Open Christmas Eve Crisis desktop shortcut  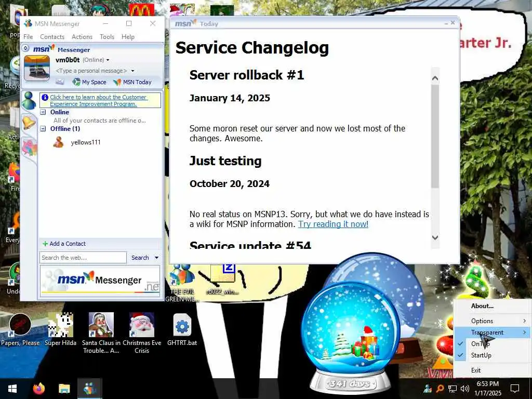pos(142,333)
